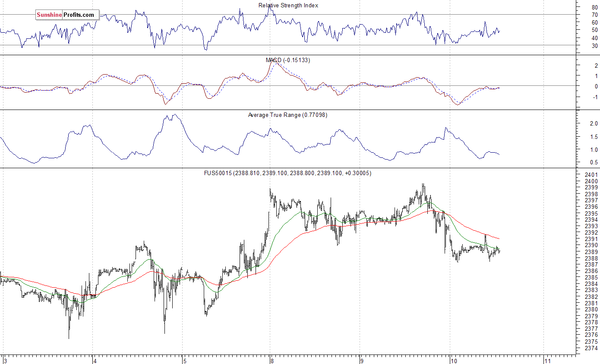Click the SunshineProfits.com logo
The image size is (600, 364).
(67, 15)
